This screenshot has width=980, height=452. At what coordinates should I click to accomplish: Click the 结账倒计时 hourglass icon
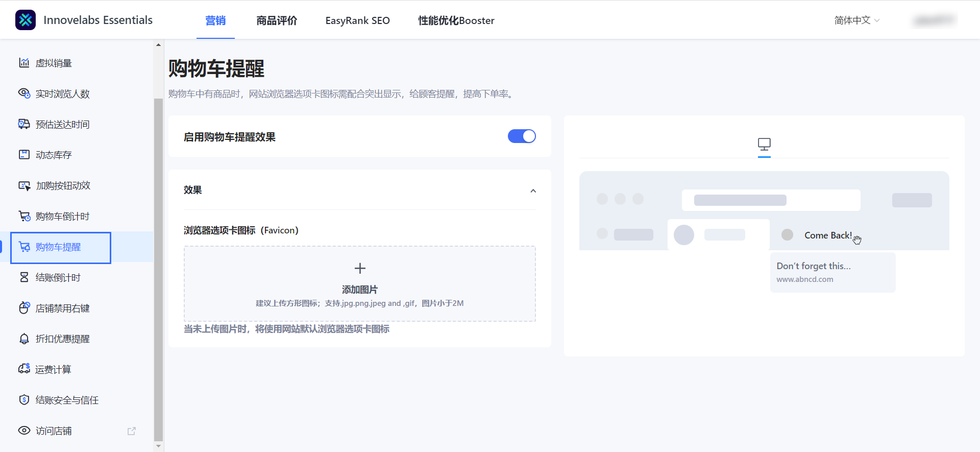point(24,277)
